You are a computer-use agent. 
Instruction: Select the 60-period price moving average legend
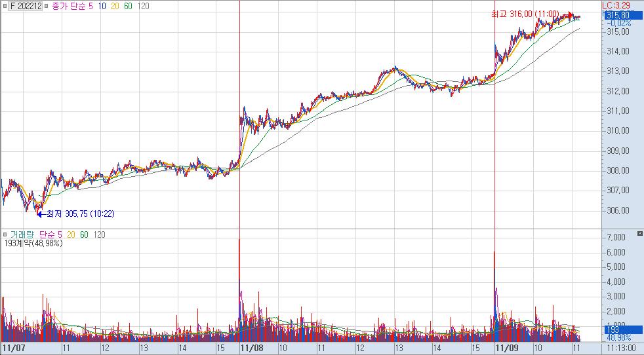tap(128, 6)
